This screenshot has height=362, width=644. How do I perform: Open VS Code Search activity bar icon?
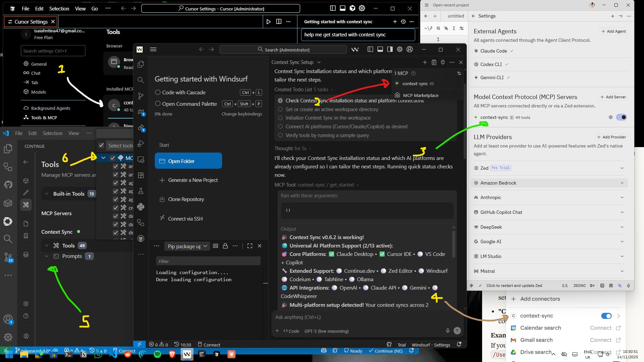point(8,239)
